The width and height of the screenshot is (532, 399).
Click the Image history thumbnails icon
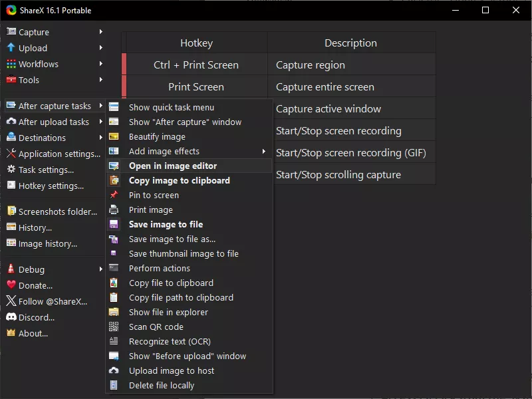click(11, 243)
